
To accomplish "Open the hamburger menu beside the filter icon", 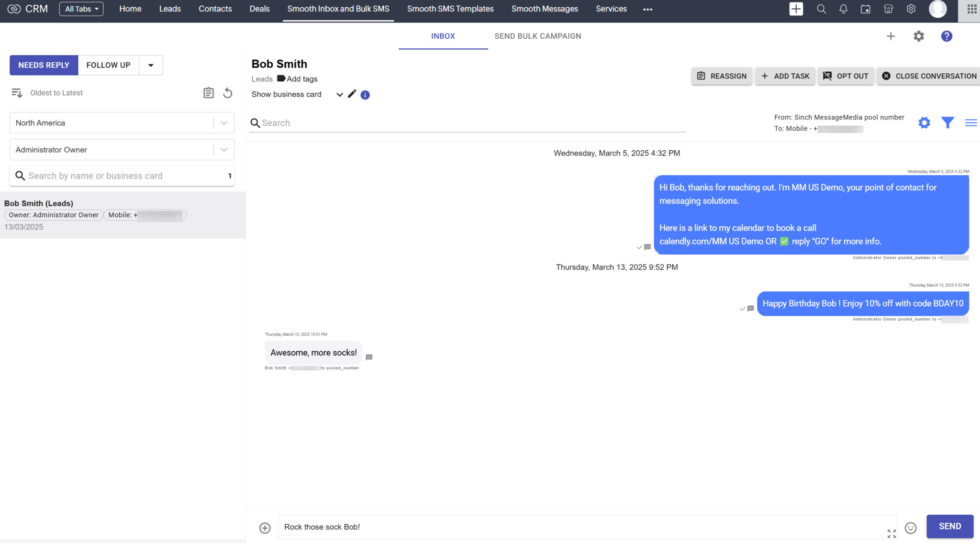I will click(x=971, y=122).
